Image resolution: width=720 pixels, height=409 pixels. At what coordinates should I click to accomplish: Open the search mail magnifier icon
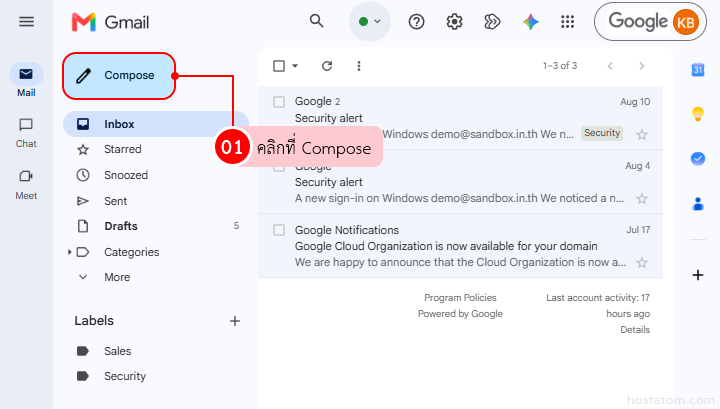(x=316, y=21)
